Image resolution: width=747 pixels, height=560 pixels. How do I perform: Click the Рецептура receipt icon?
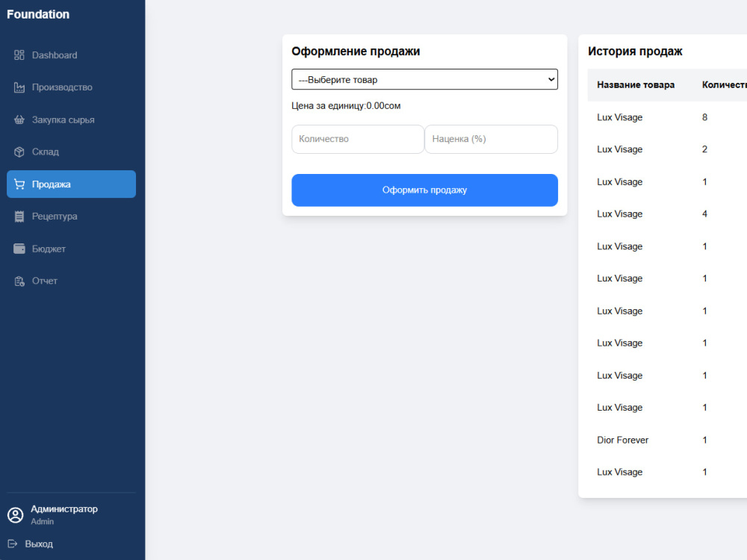point(19,217)
